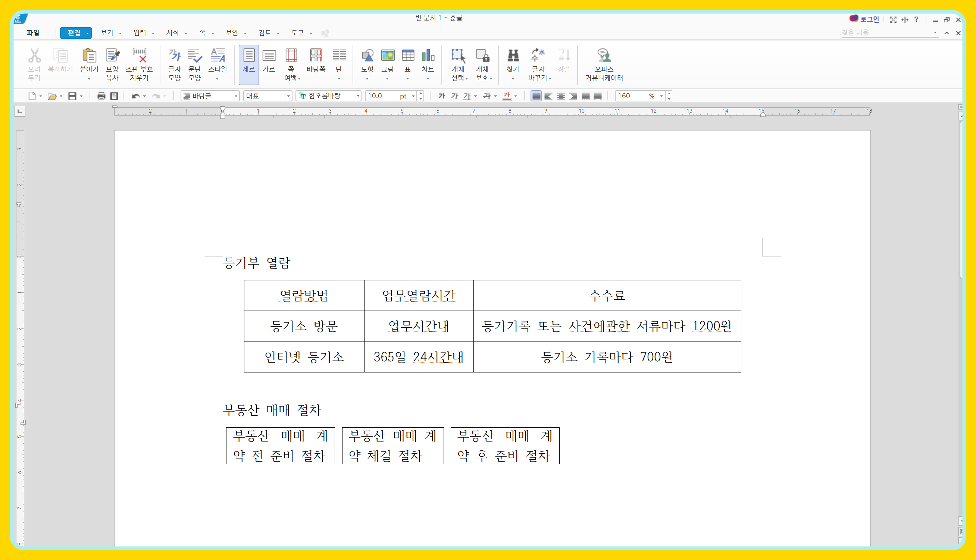
Task: Open the find (찾기) binoculars tool
Action: (513, 56)
